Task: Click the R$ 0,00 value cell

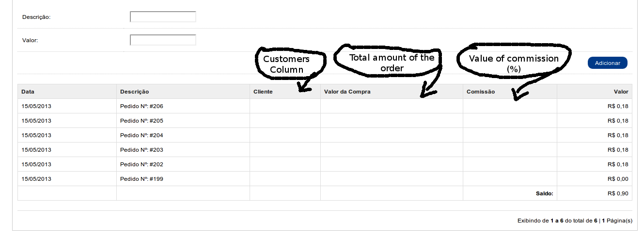Action: [595, 179]
